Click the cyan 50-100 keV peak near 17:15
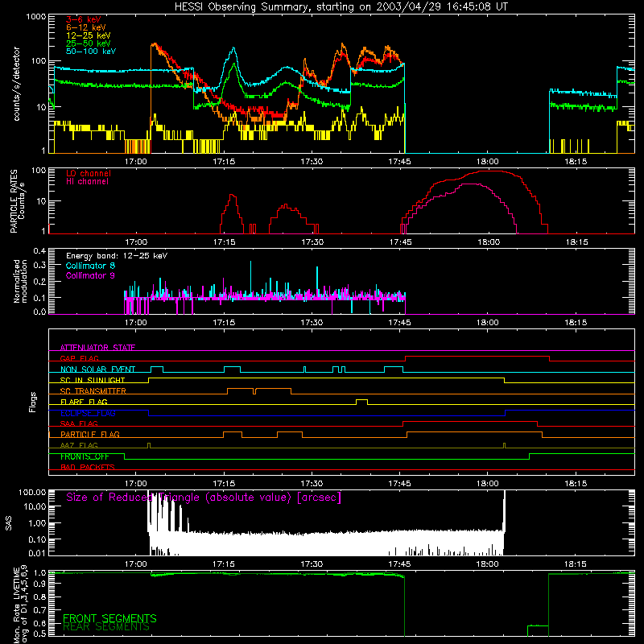 [x=233, y=49]
